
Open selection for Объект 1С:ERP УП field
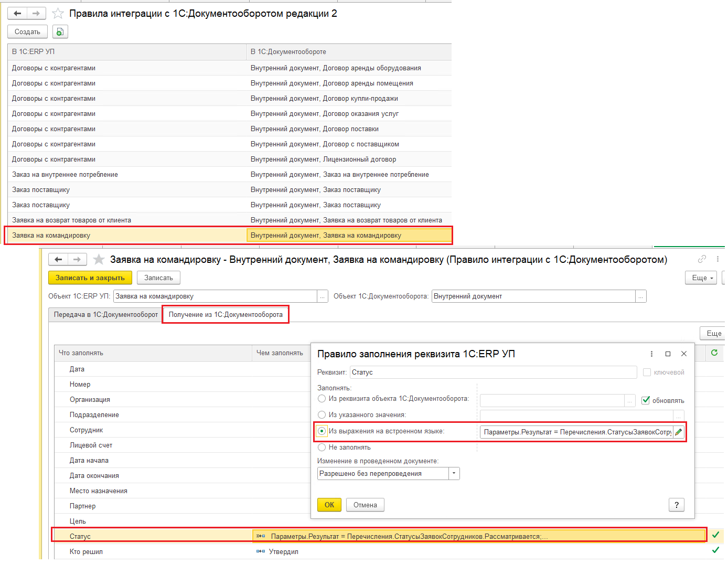(x=323, y=296)
